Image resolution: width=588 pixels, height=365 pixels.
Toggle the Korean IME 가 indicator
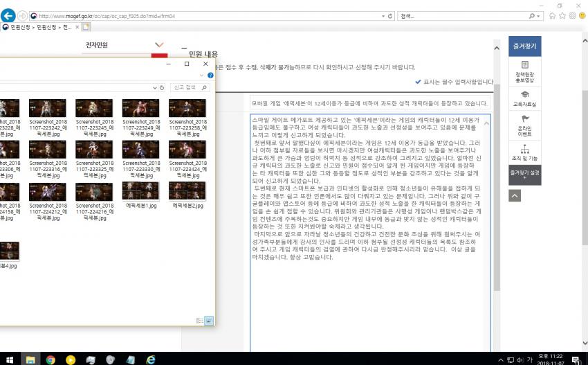(529, 359)
